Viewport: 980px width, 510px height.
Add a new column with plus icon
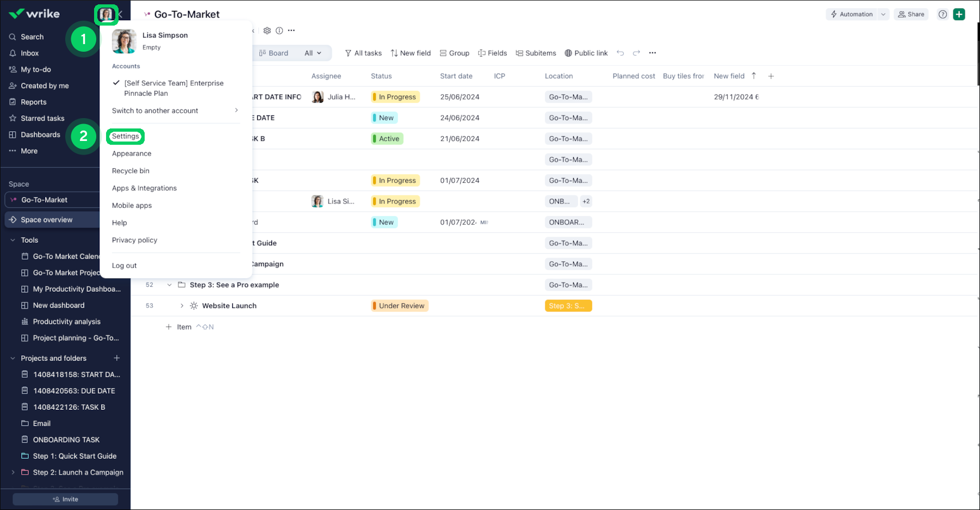[x=771, y=76]
